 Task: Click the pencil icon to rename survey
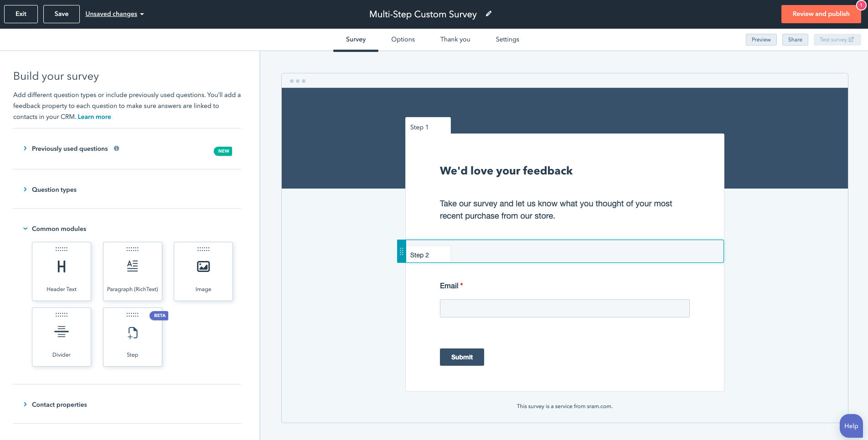[x=489, y=14]
